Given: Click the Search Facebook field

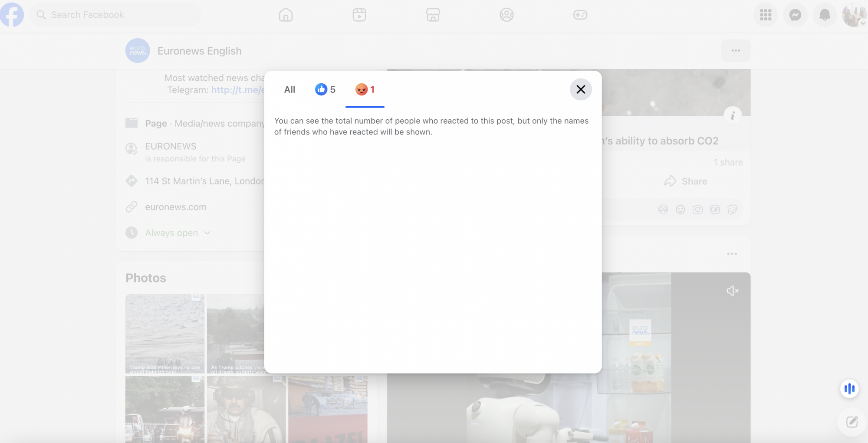Looking at the screenshot, I should 115,15.
